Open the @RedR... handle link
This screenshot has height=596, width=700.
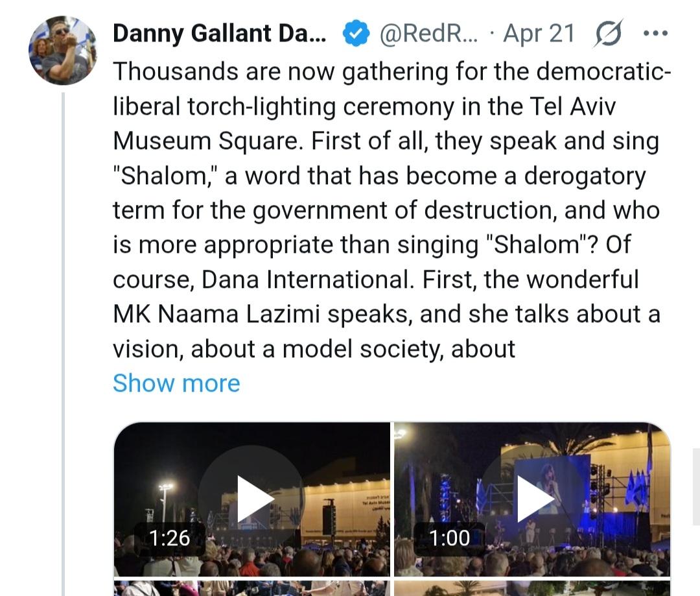(428, 34)
